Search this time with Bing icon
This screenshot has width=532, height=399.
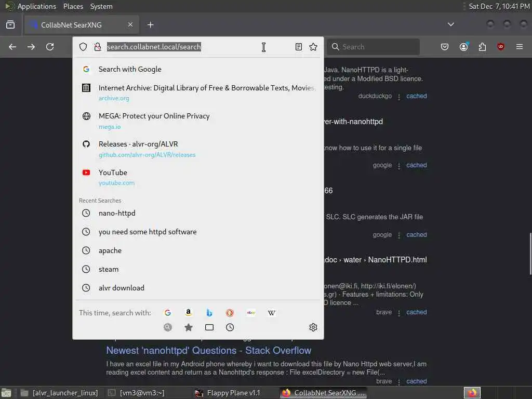tap(209, 313)
